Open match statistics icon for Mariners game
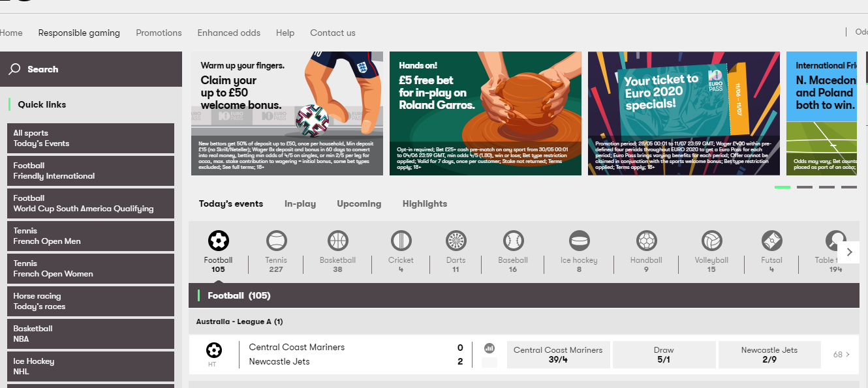The width and height of the screenshot is (868, 388). [489, 348]
